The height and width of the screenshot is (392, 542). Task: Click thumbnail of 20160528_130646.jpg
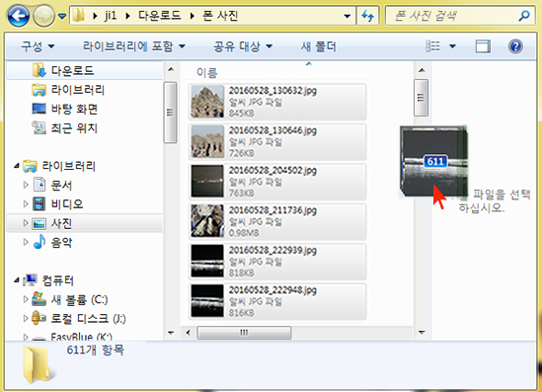[x=207, y=141]
